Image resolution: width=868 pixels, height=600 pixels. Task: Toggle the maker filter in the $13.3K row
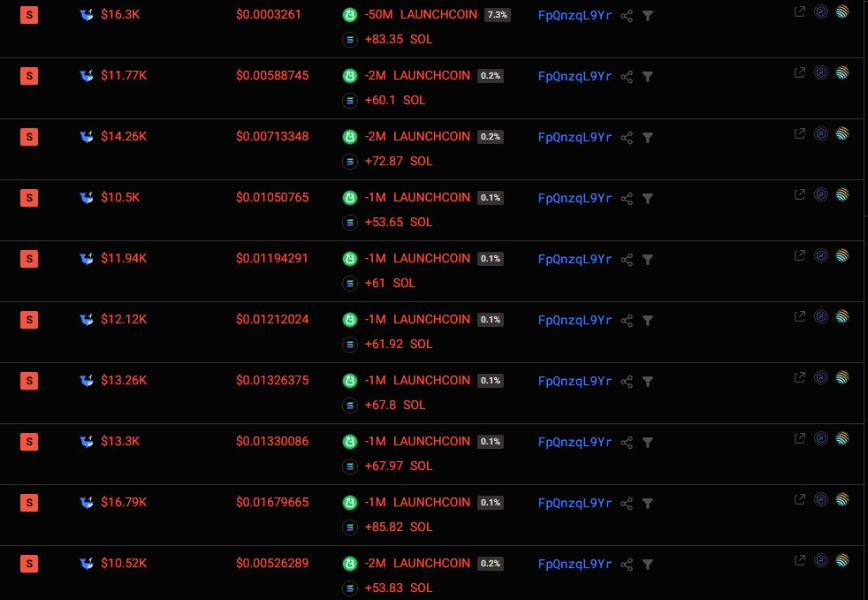tap(648, 442)
